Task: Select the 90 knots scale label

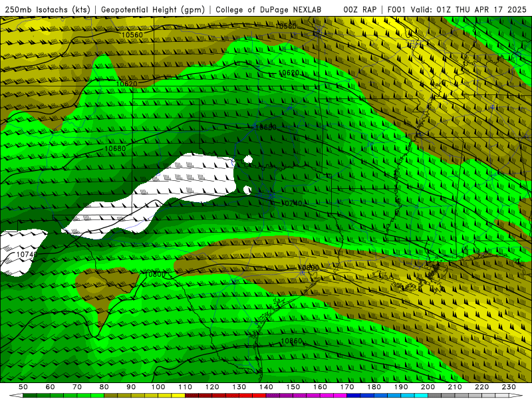Action: coord(131,387)
